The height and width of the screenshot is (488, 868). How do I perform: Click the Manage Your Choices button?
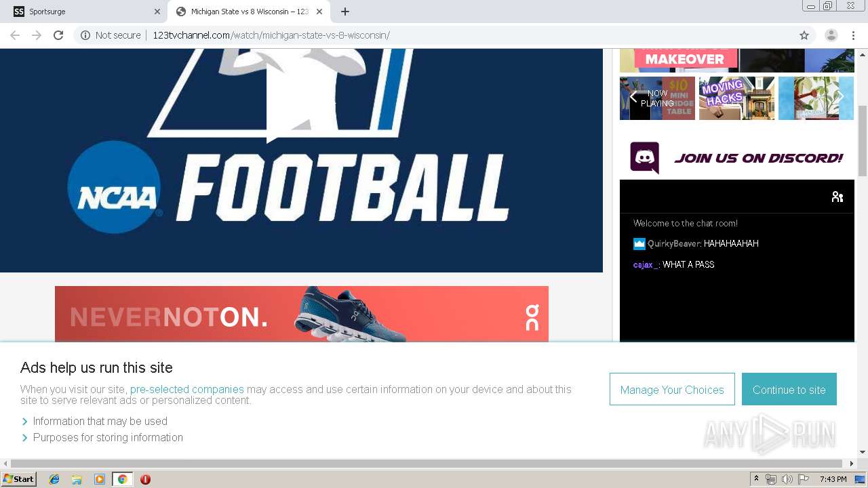click(x=672, y=389)
